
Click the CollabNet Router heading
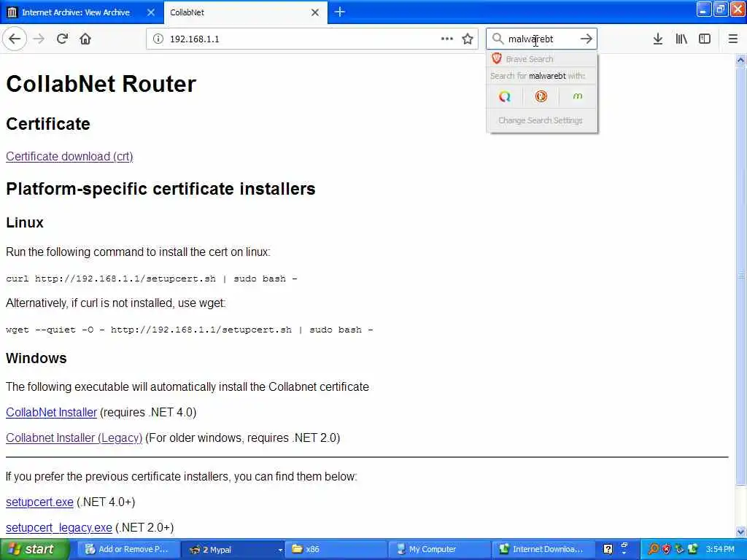[x=101, y=84]
